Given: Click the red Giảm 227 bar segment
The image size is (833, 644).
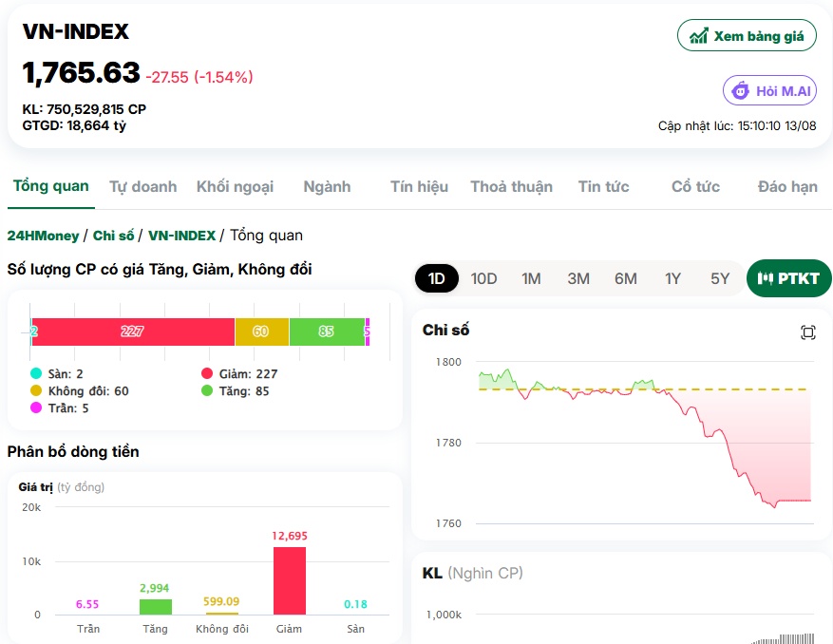Looking at the screenshot, I should pyautogui.click(x=133, y=331).
